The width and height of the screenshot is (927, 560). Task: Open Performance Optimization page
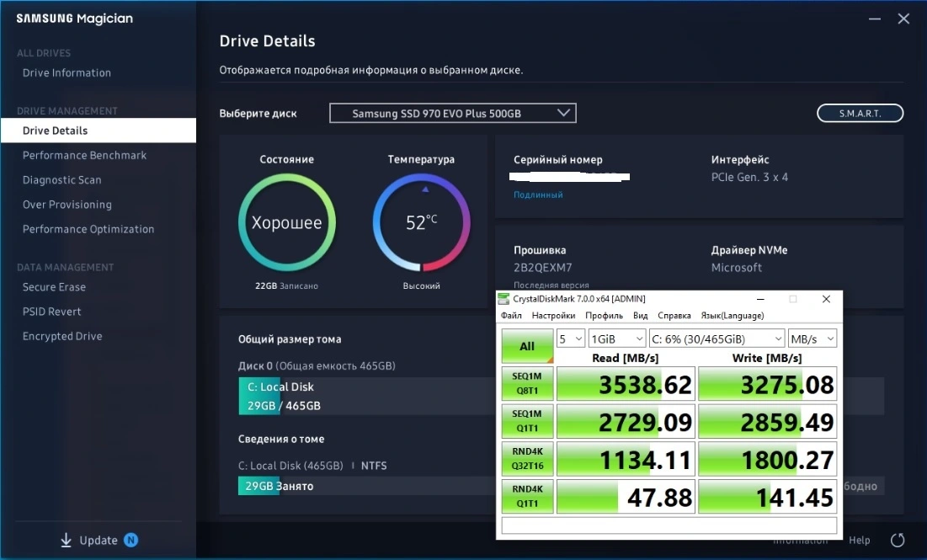tap(88, 229)
